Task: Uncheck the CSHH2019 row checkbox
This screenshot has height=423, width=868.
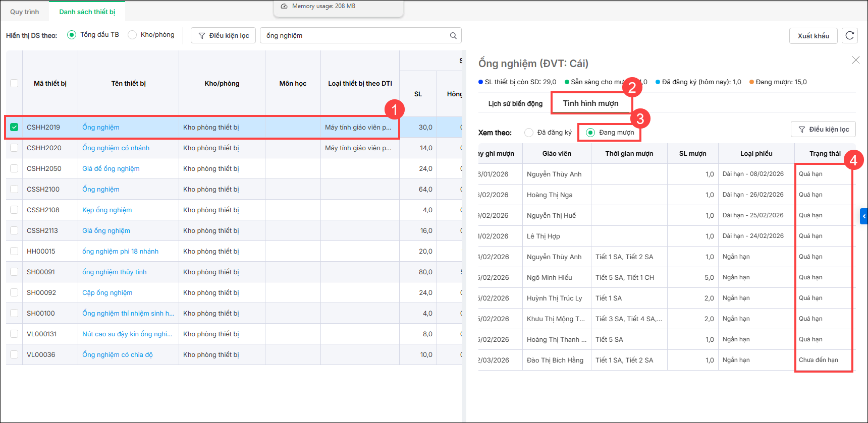Action: tap(14, 127)
